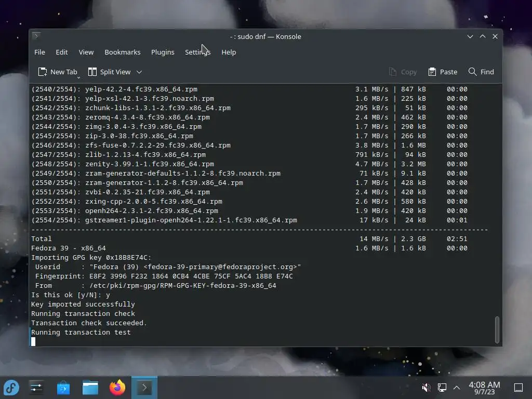The width and height of the screenshot is (532, 399).
Task: Open the Edit menu
Action: pyautogui.click(x=61, y=52)
